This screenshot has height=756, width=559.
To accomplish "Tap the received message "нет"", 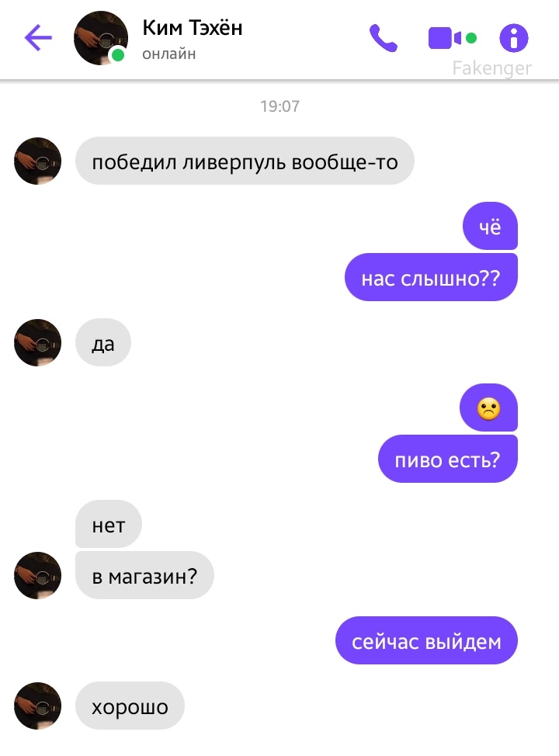I will tap(109, 524).
